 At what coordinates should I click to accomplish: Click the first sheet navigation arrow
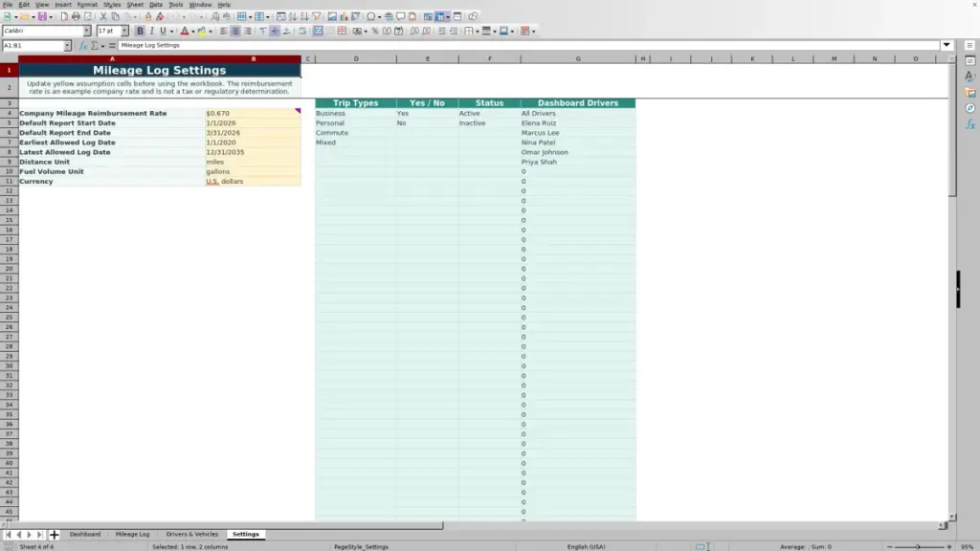coord(8,535)
